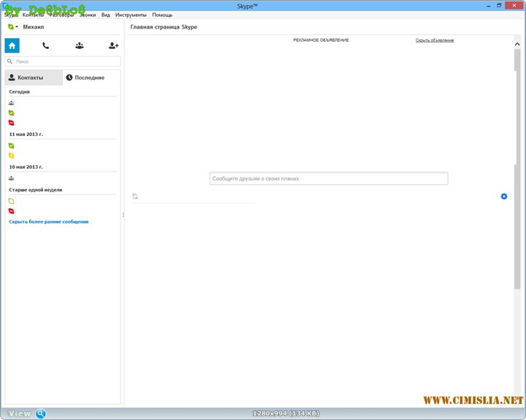The width and height of the screenshot is (526, 420).
Task: Open the Звонки menu
Action: (87, 15)
